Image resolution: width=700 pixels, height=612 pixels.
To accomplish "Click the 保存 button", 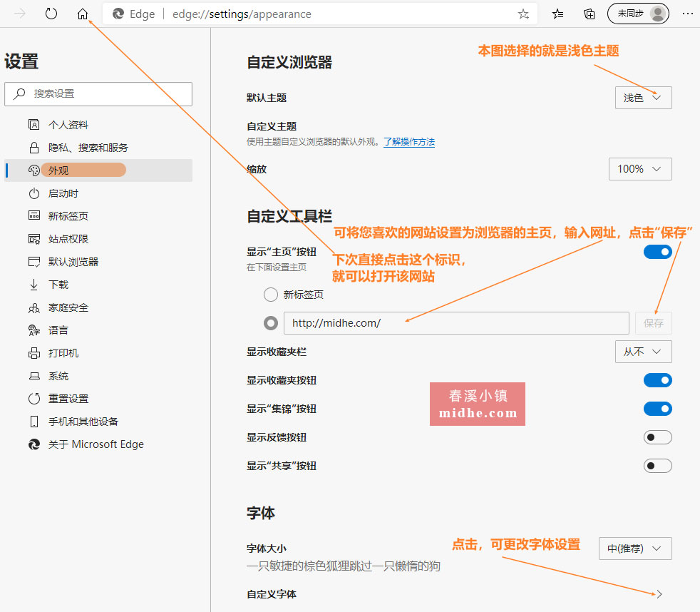I will click(x=654, y=323).
